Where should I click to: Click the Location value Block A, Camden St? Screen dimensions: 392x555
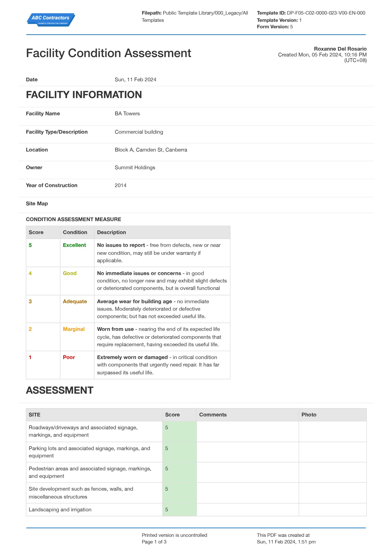(x=151, y=150)
